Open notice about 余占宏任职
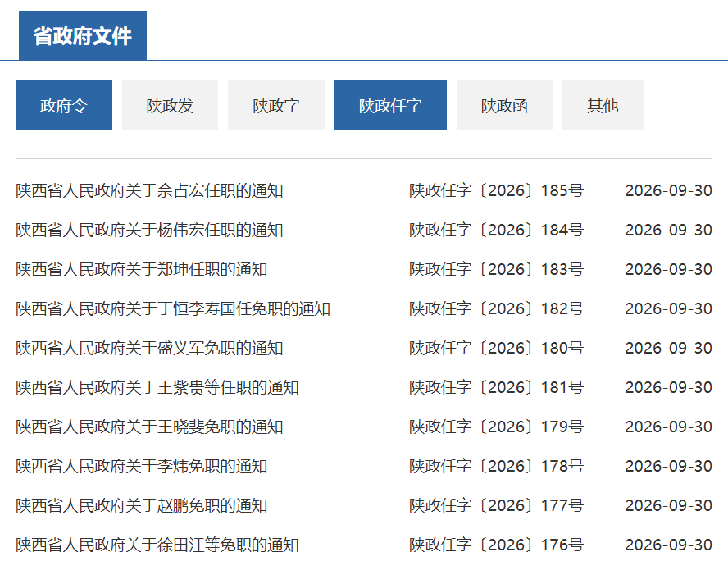 click(149, 190)
